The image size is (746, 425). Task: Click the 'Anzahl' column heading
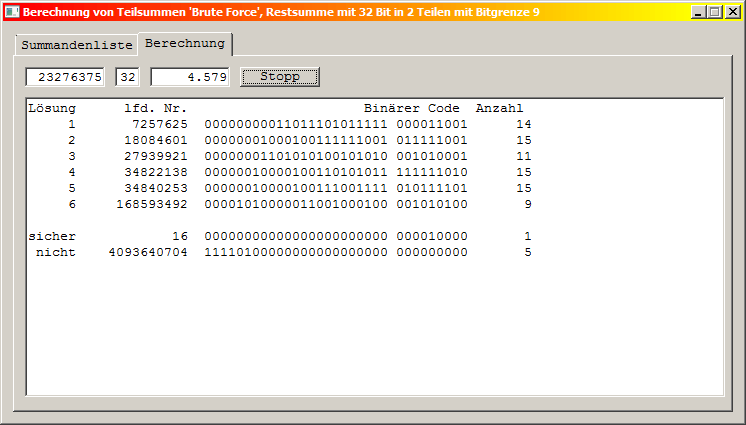499,108
